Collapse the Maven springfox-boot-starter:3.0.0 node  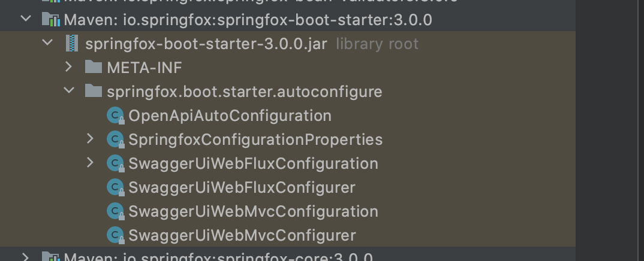click(x=26, y=19)
